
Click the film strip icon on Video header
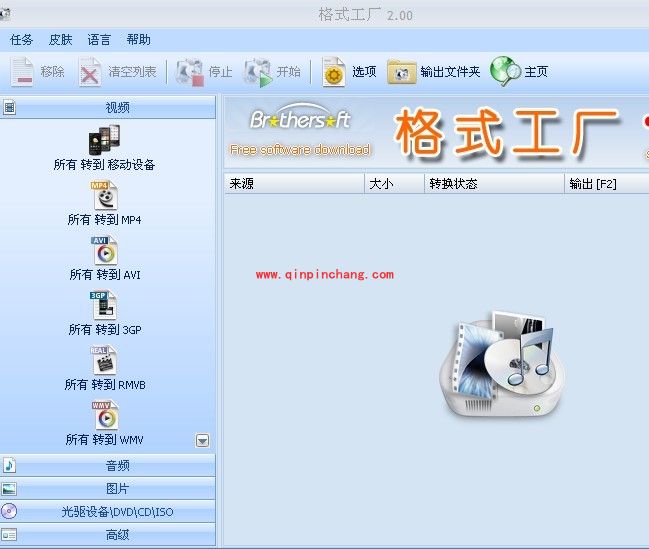(10, 108)
